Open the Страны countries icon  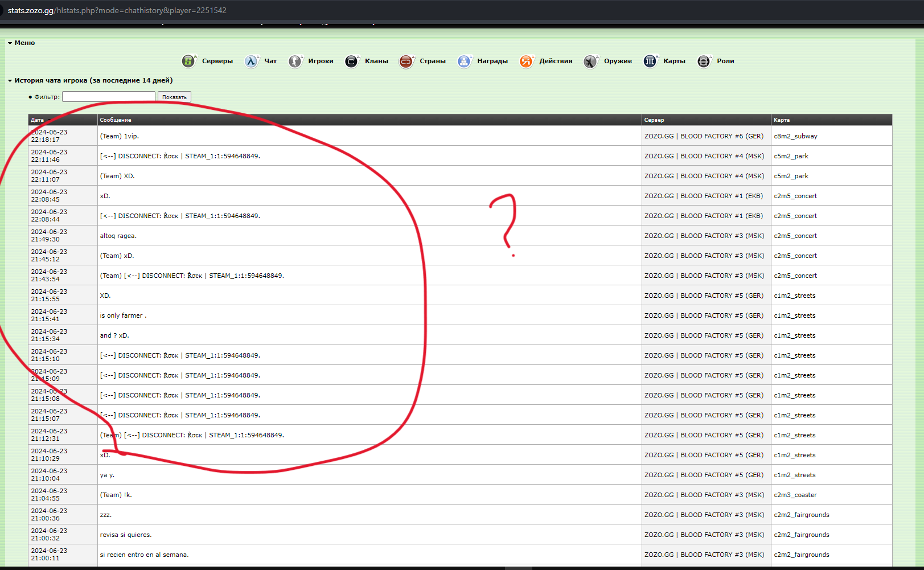[406, 61]
